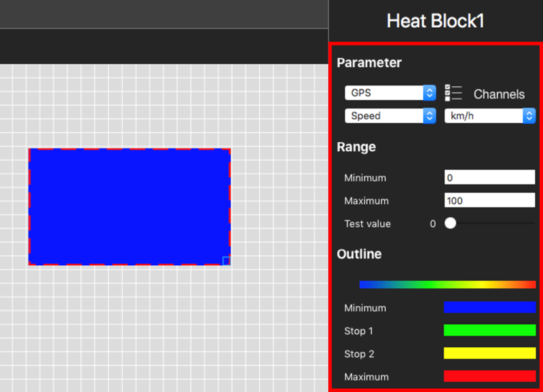
Task: Click the Channels list icon
Action: click(x=453, y=93)
